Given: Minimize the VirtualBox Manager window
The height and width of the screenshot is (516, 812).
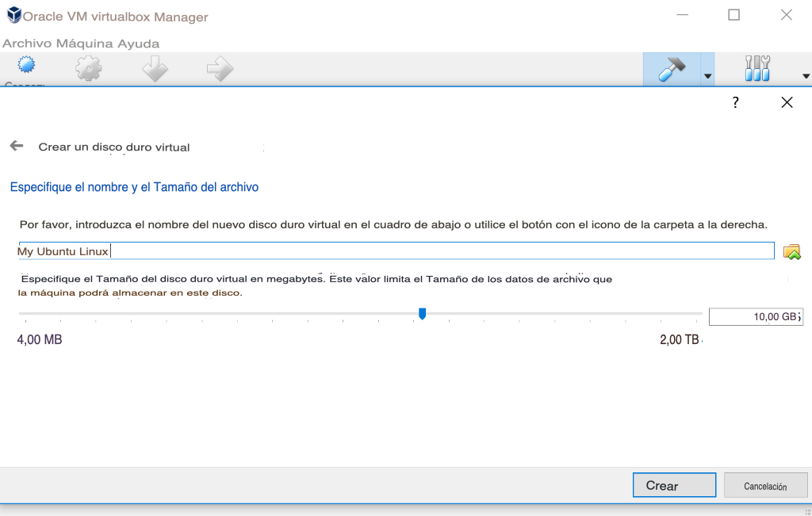Looking at the screenshot, I should tap(683, 15).
